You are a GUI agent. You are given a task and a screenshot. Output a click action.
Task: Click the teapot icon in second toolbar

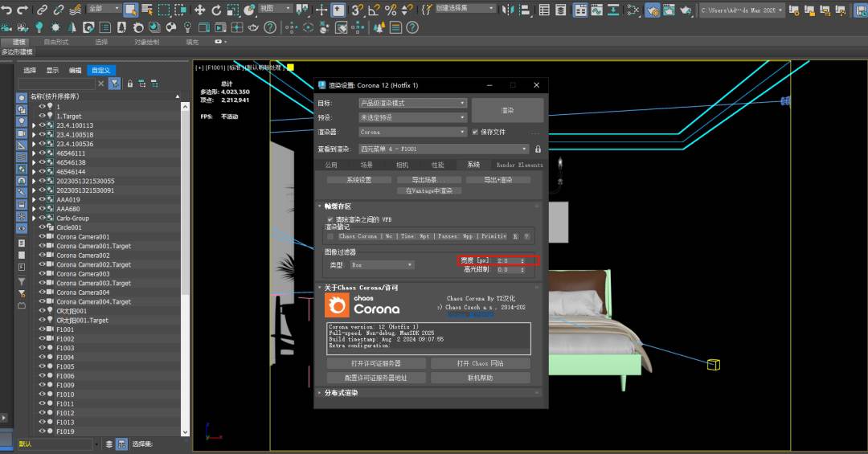[253, 27]
